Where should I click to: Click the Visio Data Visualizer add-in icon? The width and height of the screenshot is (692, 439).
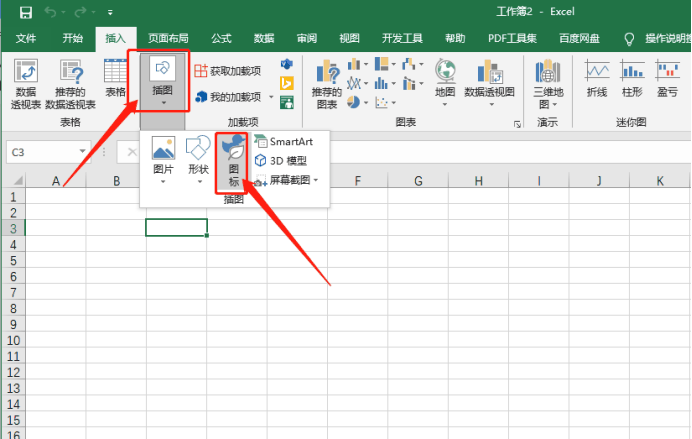pyautogui.click(x=287, y=65)
